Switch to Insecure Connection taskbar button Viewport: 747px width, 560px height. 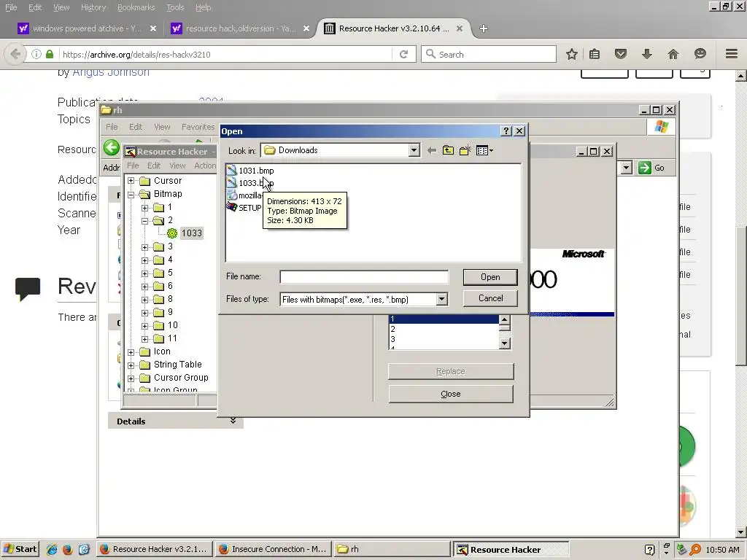pos(273,549)
